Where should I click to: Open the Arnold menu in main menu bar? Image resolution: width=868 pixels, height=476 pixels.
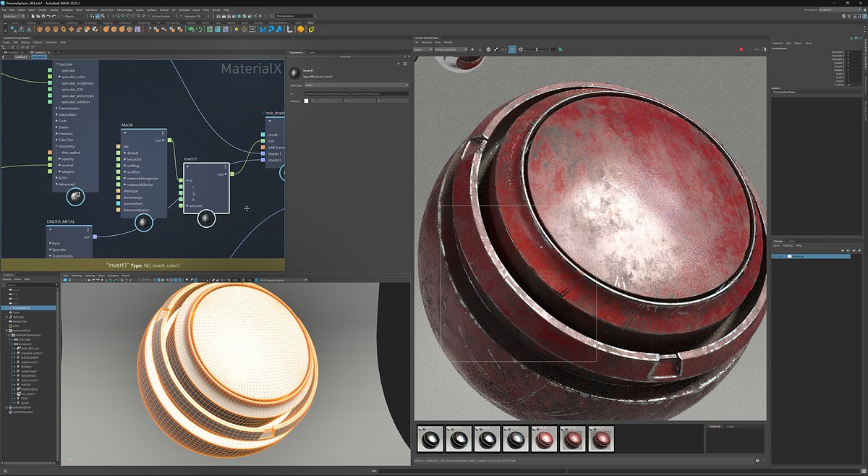click(216, 10)
